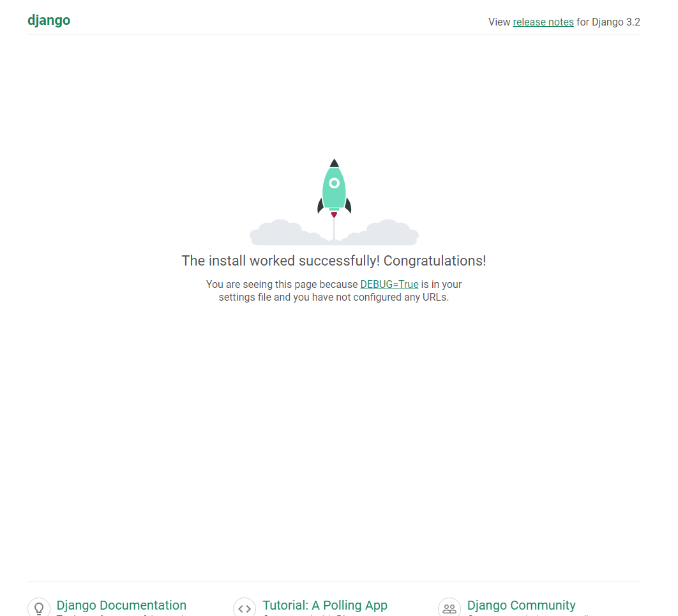Open the release notes link
The height and width of the screenshot is (616, 678).
[x=543, y=22]
